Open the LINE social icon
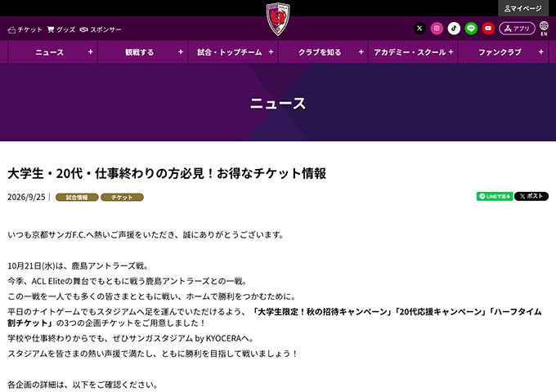 tap(471, 29)
